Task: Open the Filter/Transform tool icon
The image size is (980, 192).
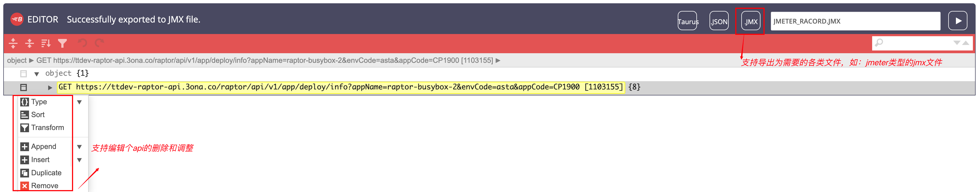Action: point(63,43)
